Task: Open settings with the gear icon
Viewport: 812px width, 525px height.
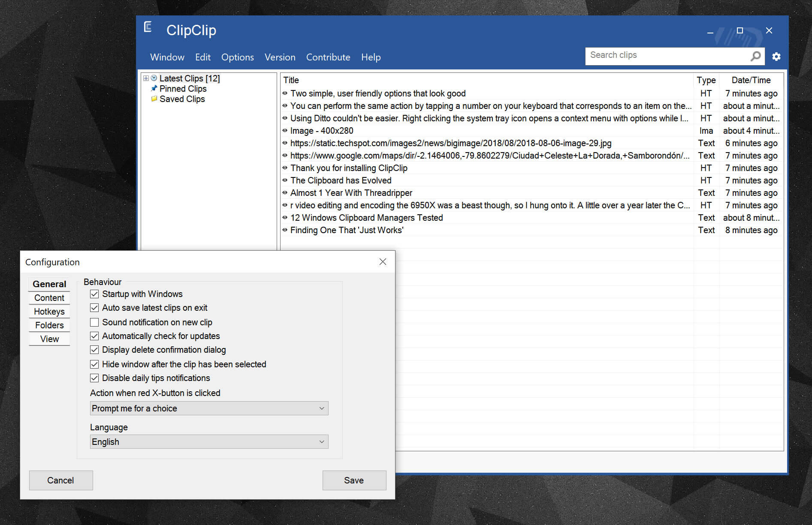Action: click(776, 56)
